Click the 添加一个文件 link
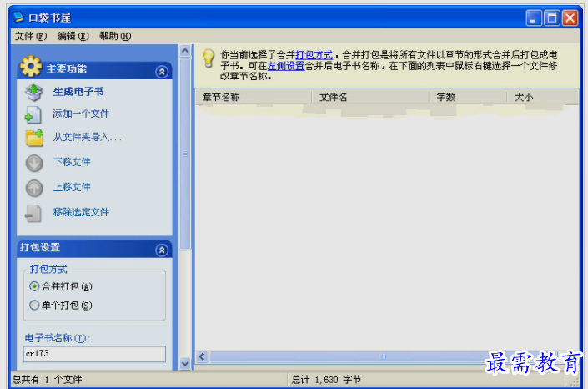The image size is (588, 389). (81, 114)
